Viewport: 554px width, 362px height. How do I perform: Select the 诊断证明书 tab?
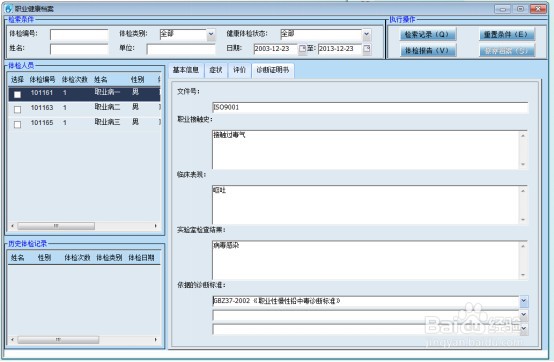click(273, 70)
